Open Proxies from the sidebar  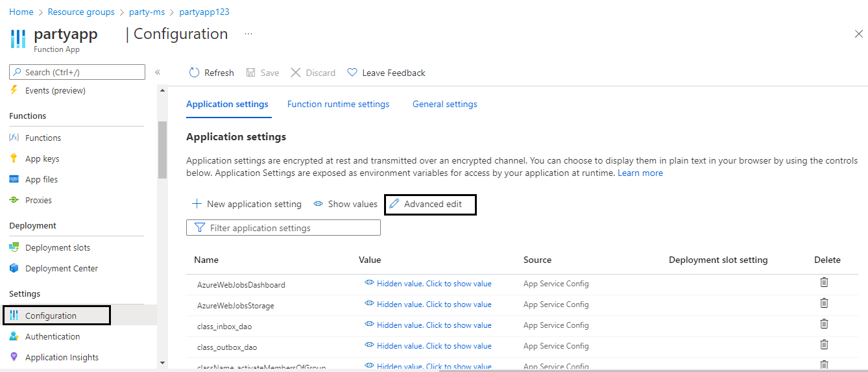[x=38, y=200]
